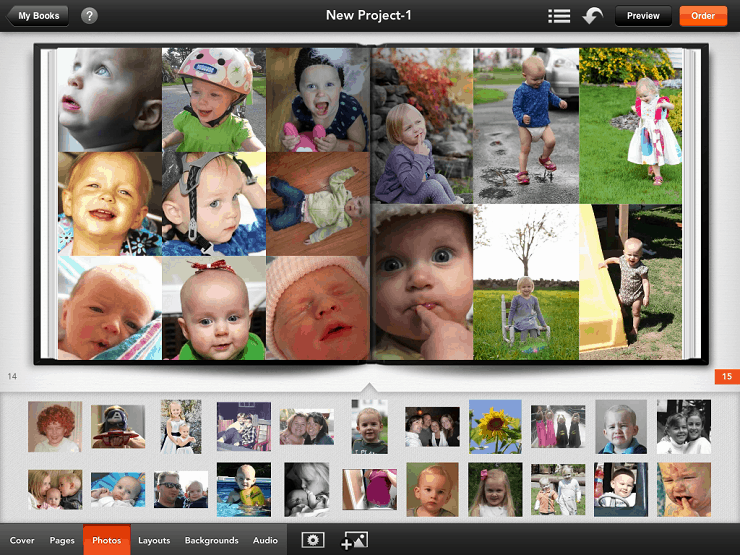The height and width of the screenshot is (555, 740).
Task: Select the girl in purple sitting on rocks photo
Action: (x=422, y=126)
